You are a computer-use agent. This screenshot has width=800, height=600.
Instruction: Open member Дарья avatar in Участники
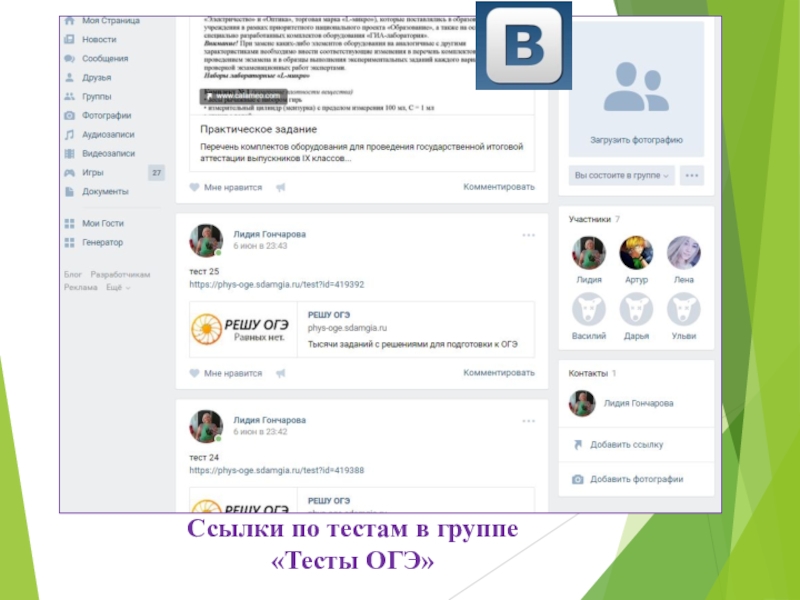click(x=636, y=309)
